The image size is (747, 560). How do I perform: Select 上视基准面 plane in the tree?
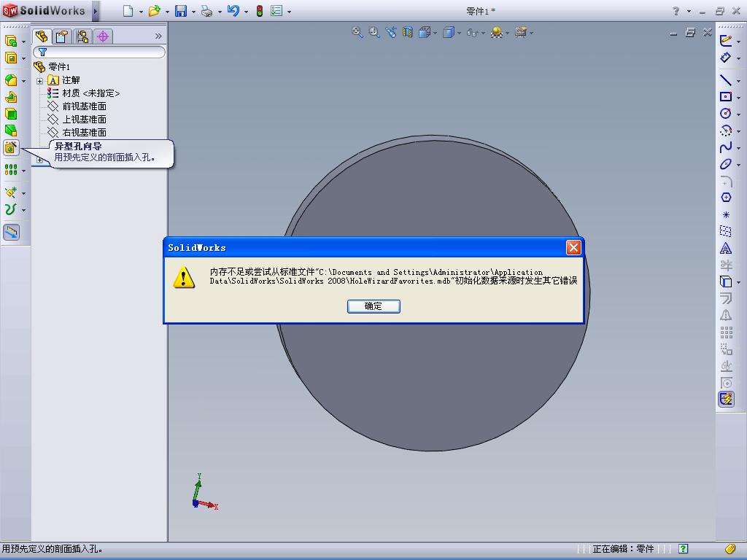pyautogui.click(x=84, y=120)
